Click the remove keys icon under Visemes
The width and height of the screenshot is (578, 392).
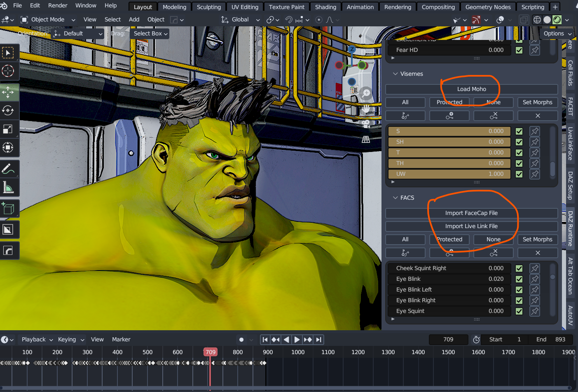pos(494,116)
